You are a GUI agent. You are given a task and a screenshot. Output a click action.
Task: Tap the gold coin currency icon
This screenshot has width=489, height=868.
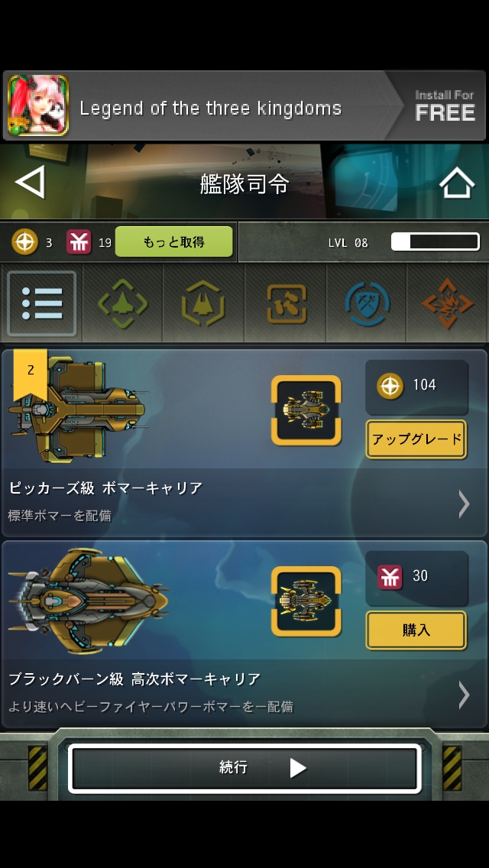(25, 242)
